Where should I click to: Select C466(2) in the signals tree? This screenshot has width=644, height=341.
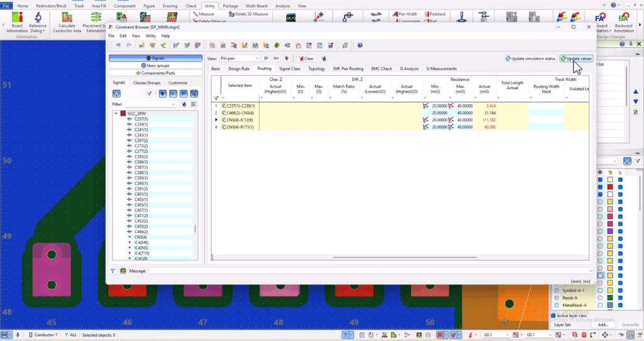coord(141,232)
